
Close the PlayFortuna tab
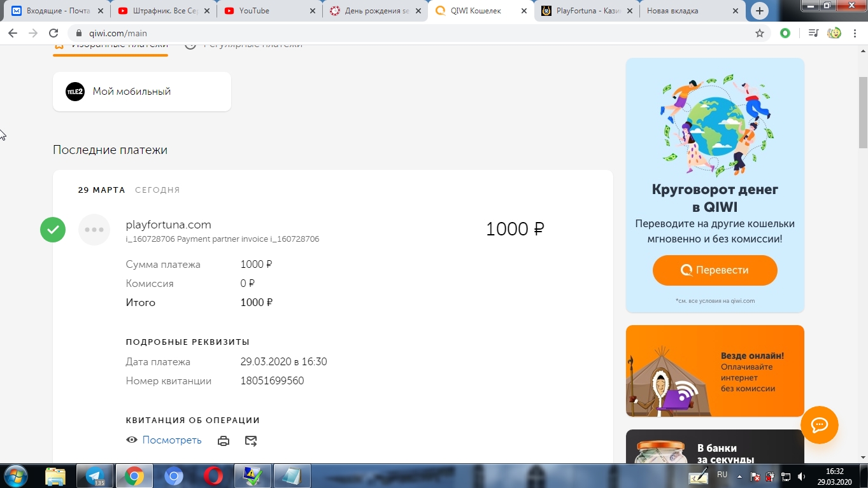pyautogui.click(x=630, y=11)
